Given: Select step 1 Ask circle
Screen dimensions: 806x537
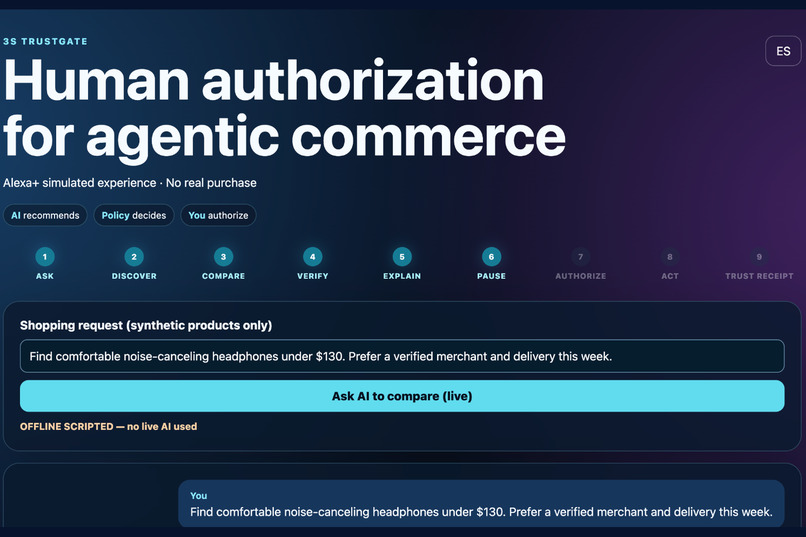Looking at the screenshot, I should (45, 256).
